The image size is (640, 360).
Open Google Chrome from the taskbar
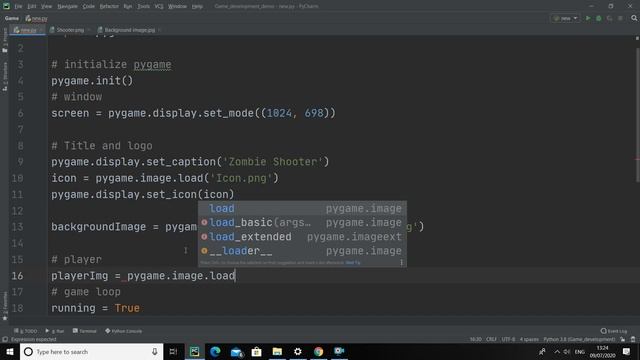coord(318,352)
